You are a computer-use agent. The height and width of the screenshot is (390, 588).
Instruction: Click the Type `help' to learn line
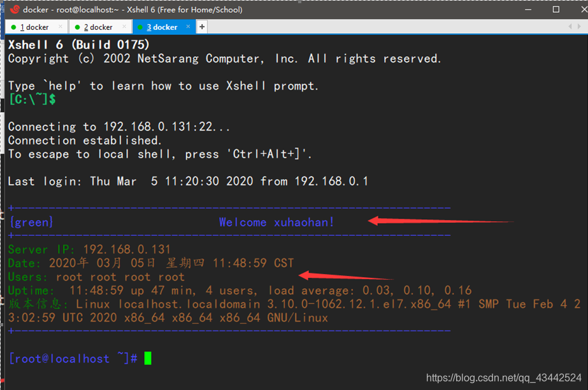163,86
